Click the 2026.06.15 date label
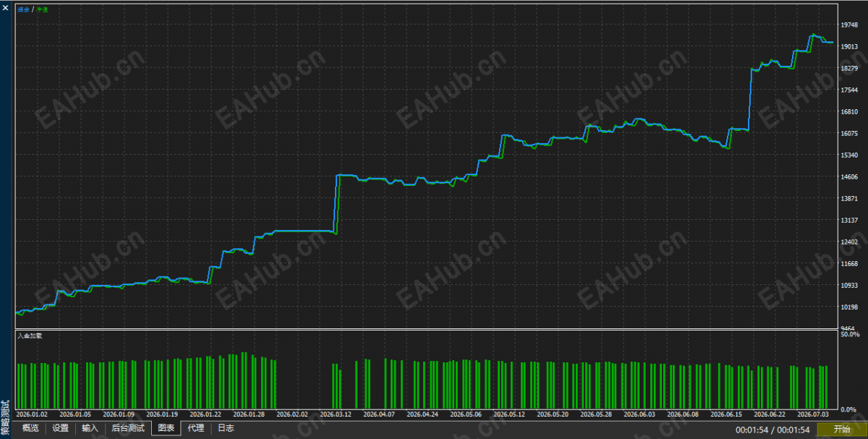This screenshot has height=439, width=868. point(726,414)
